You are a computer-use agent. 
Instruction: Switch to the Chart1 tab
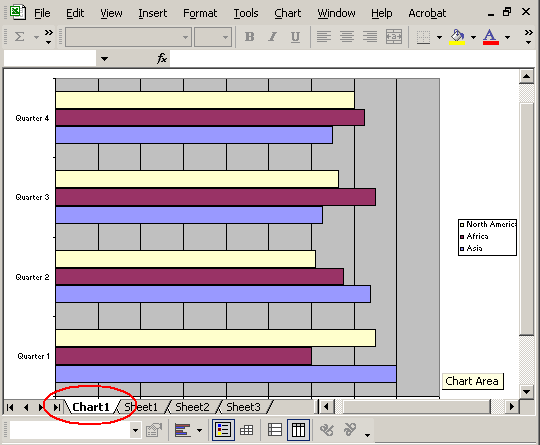91,407
